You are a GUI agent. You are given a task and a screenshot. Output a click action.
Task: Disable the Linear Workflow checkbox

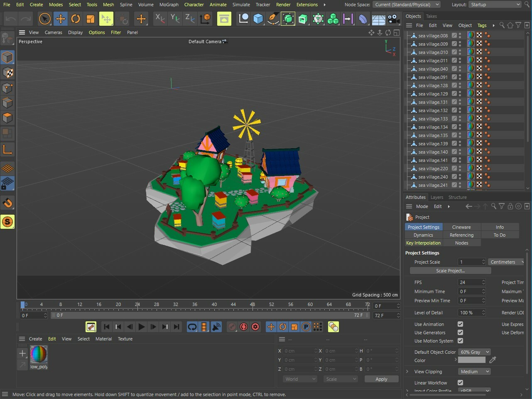pyautogui.click(x=460, y=383)
